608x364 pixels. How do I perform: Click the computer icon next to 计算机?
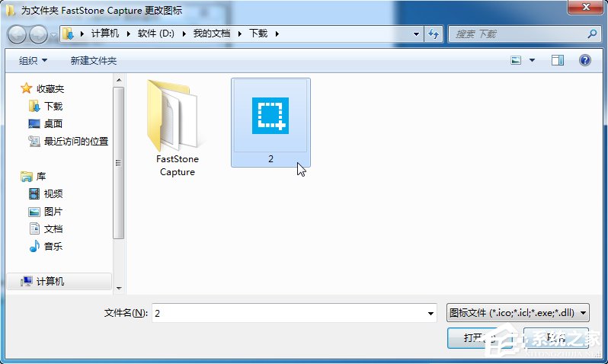coord(27,282)
